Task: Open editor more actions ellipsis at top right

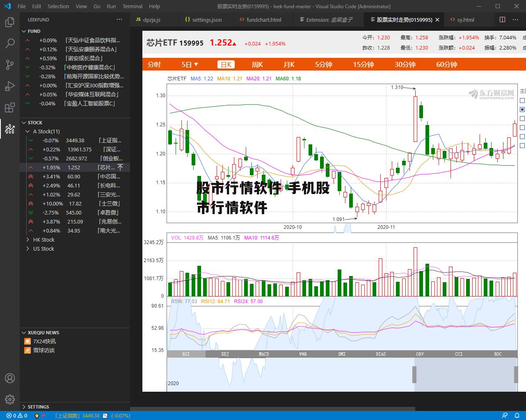Action: 516,19
